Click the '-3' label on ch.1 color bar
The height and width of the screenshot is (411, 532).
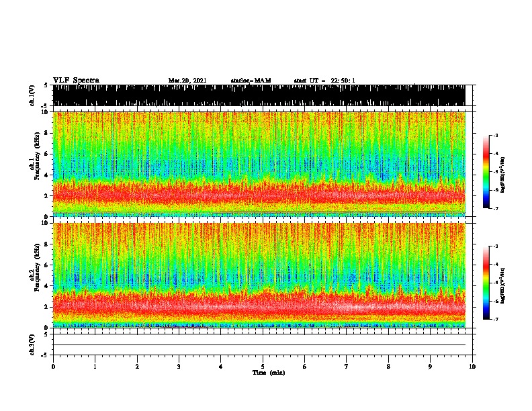click(x=496, y=136)
